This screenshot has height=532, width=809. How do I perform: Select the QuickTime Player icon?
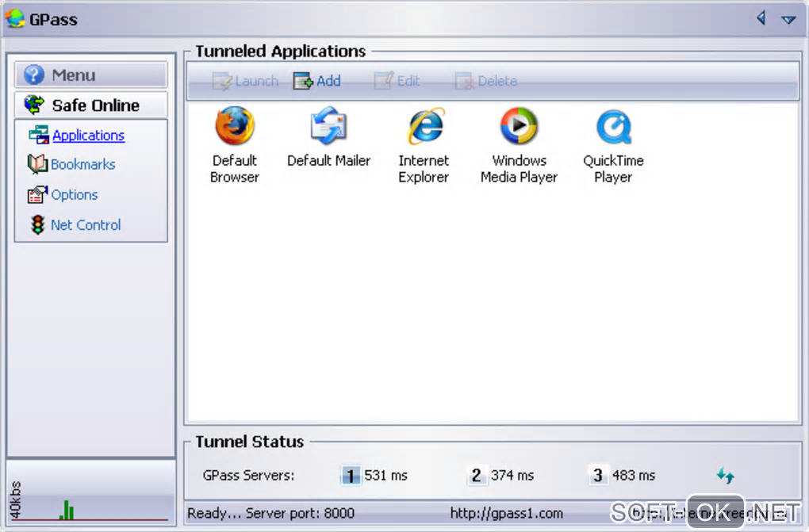[x=613, y=128]
